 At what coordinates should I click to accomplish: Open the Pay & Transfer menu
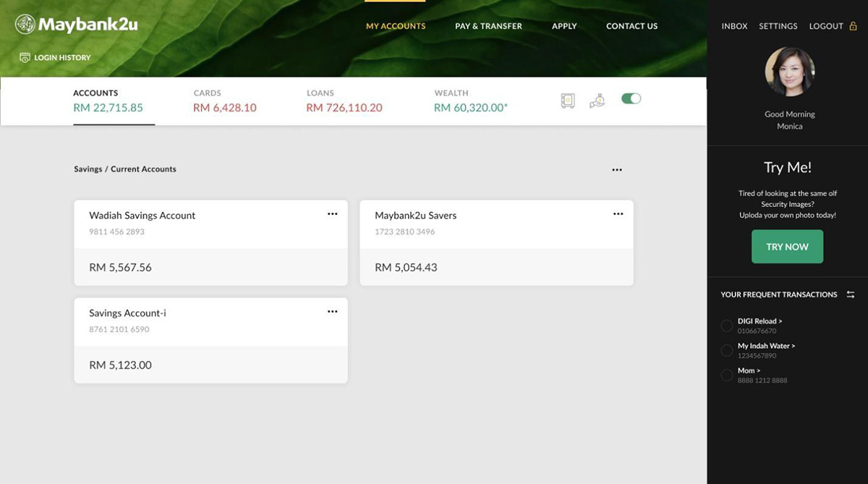(488, 26)
